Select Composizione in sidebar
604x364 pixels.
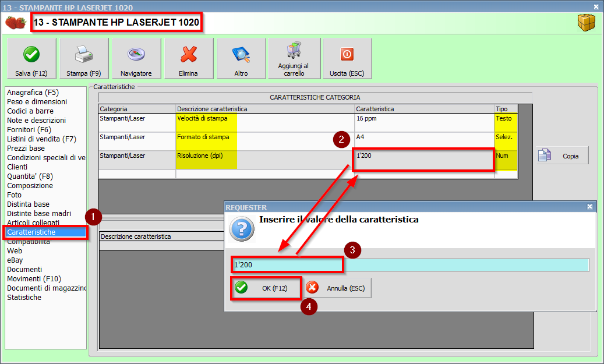tap(30, 186)
